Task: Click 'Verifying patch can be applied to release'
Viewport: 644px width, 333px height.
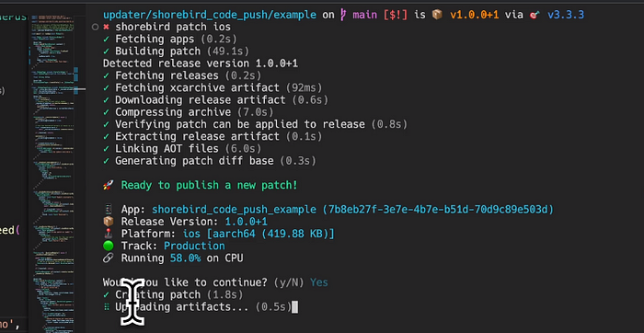Action: click(x=240, y=124)
